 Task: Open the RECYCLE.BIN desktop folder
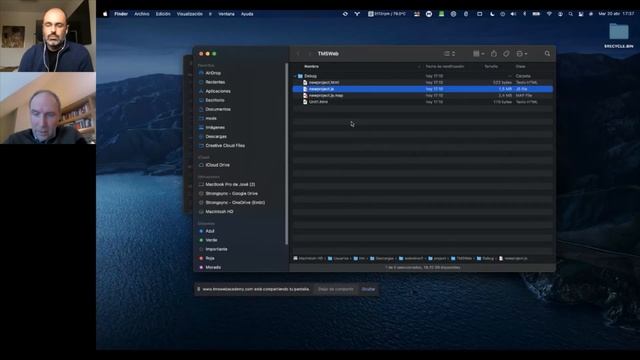pyautogui.click(x=619, y=36)
